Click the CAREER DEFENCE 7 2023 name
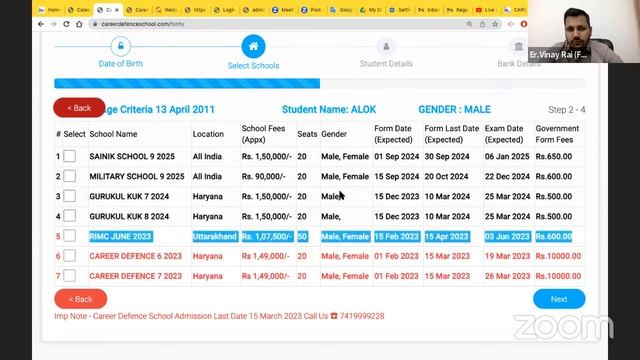The width and height of the screenshot is (640, 360). [136, 276]
